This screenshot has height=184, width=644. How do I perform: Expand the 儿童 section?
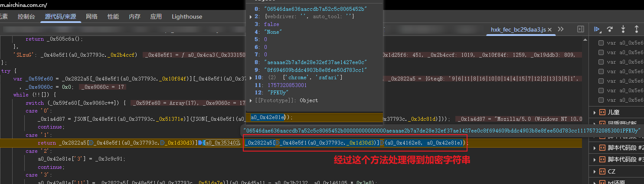pyautogui.click(x=595, y=113)
